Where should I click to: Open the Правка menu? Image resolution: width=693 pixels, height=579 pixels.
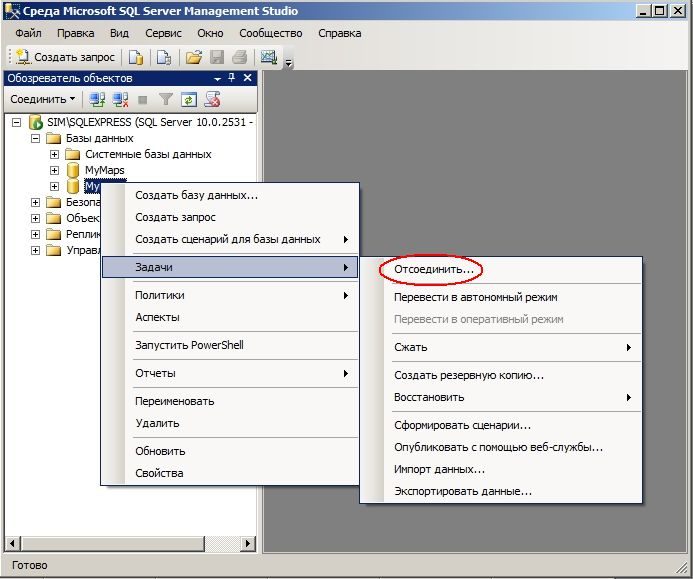coord(76,33)
